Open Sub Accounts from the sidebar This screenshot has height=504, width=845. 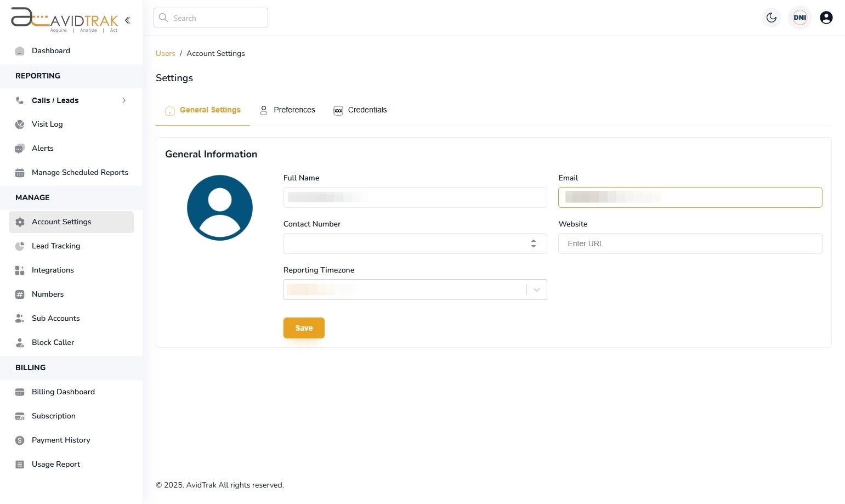point(55,318)
